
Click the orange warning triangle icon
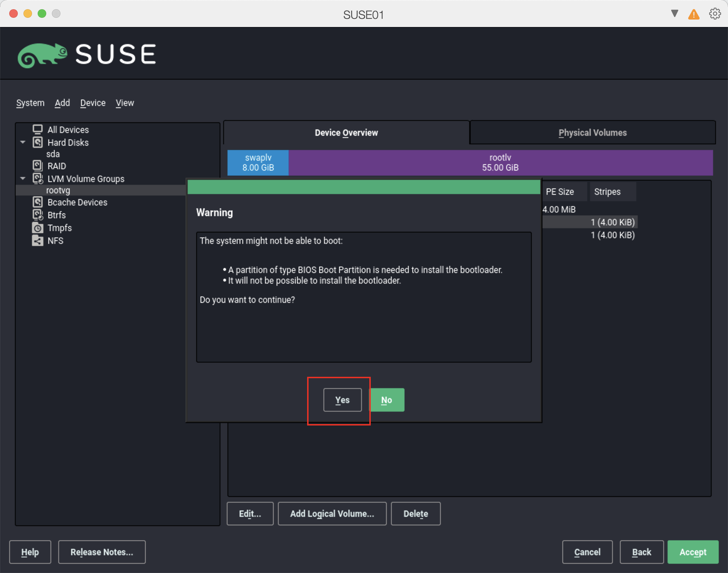(x=694, y=15)
